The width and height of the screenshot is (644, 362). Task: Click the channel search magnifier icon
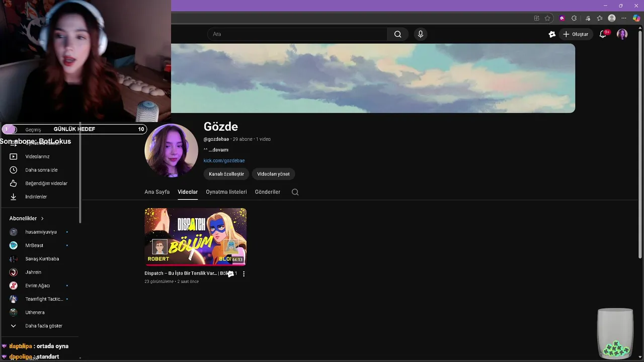click(x=295, y=192)
